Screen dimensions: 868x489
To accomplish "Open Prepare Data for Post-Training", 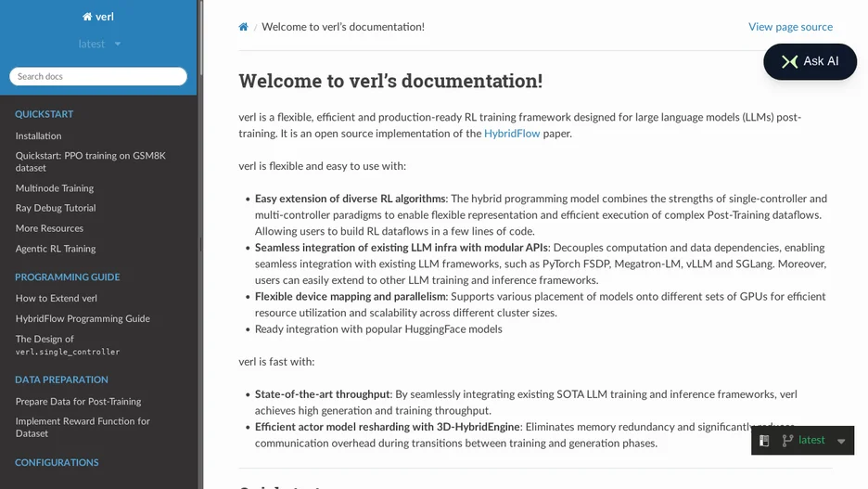I will 78,402.
